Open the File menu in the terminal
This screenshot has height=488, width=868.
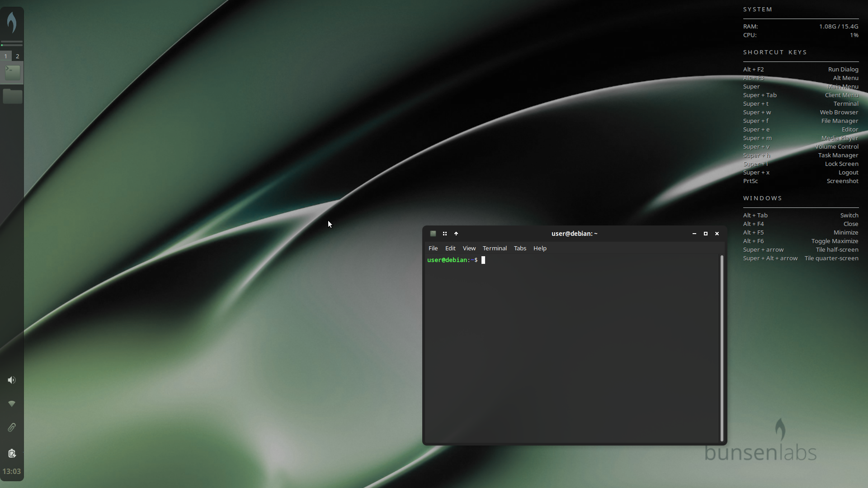[433, 248]
